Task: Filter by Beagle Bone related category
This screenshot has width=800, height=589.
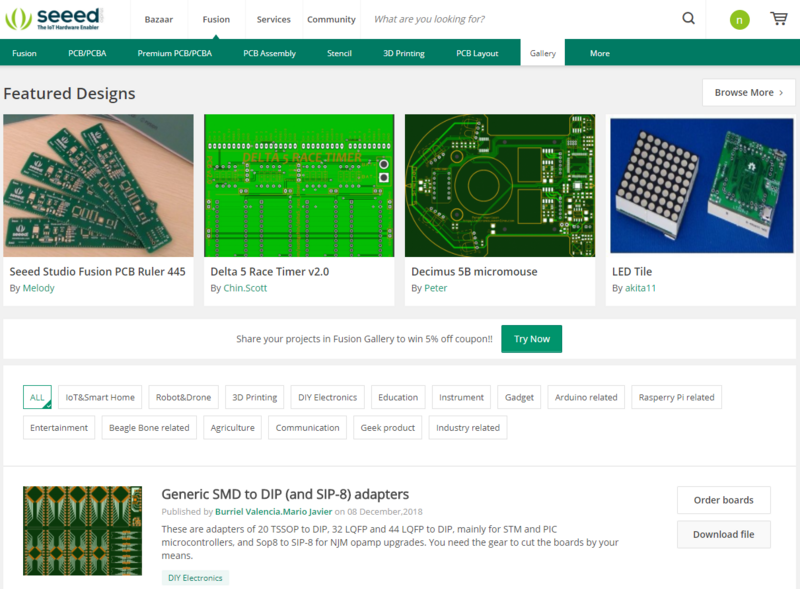Action: click(149, 428)
